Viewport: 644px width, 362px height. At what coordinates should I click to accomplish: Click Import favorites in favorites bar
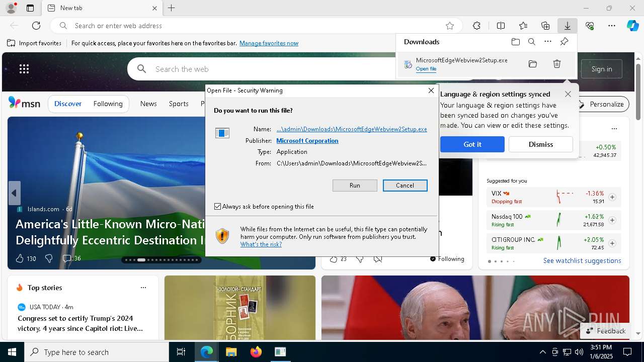34,43
